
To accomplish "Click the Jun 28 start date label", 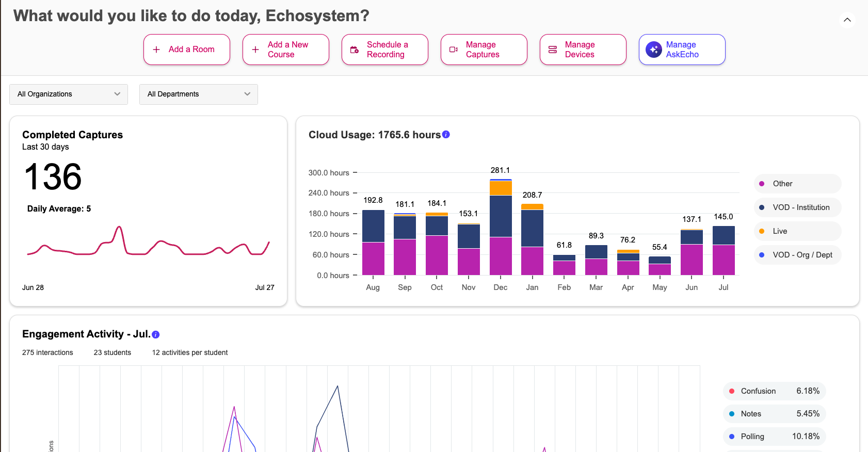I will [x=33, y=287].
